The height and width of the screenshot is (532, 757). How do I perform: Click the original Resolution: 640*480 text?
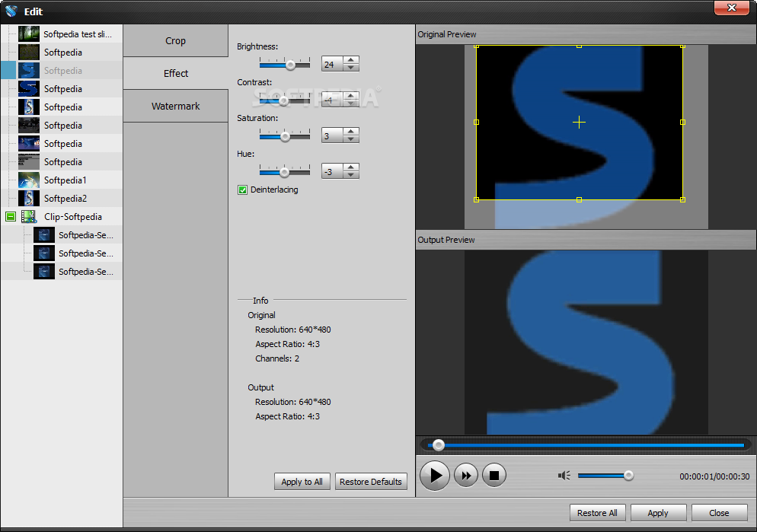(x=293, y=330)
